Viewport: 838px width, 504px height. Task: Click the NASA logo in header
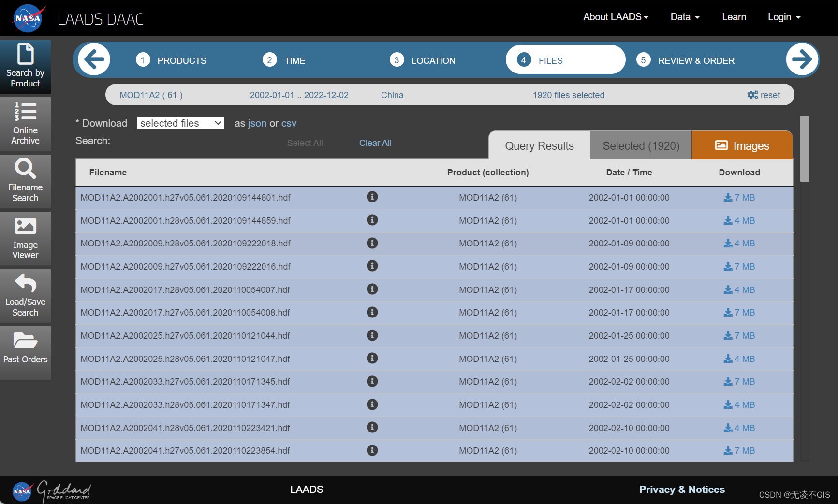coord(29,18)
